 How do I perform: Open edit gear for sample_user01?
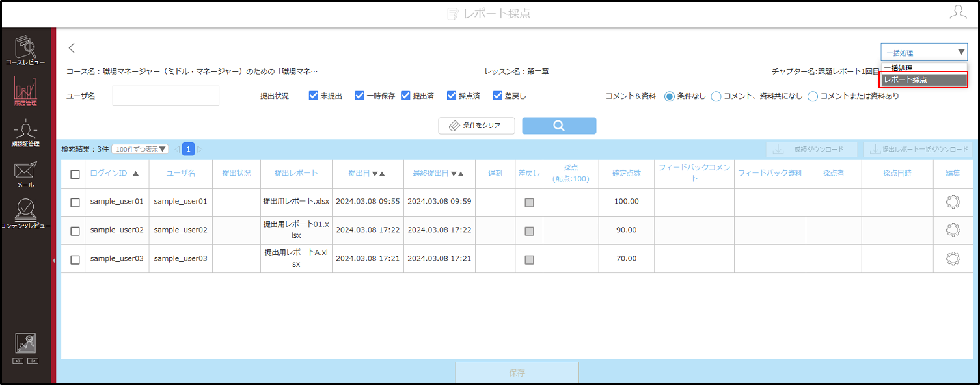[953, 202]
